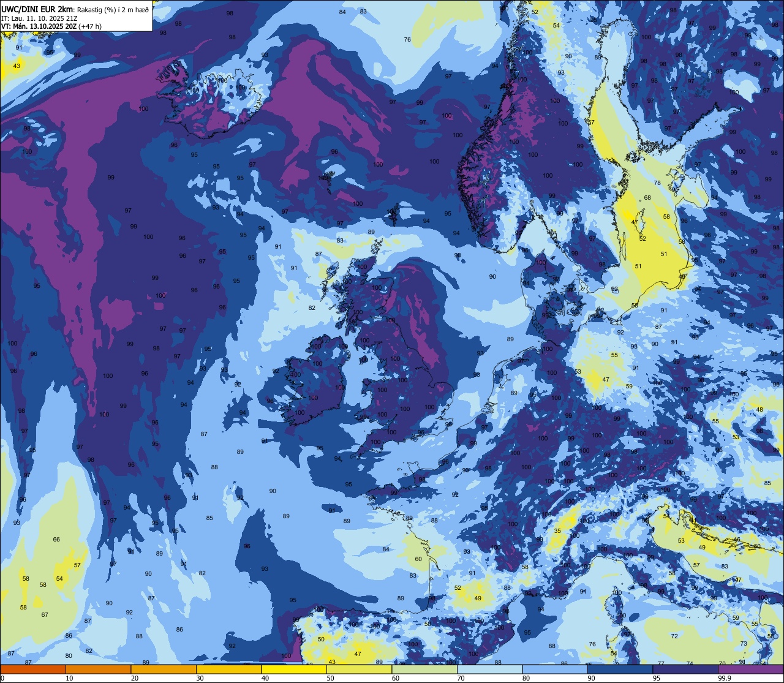Click the humidity value '78' on the map

click(657, 183)
